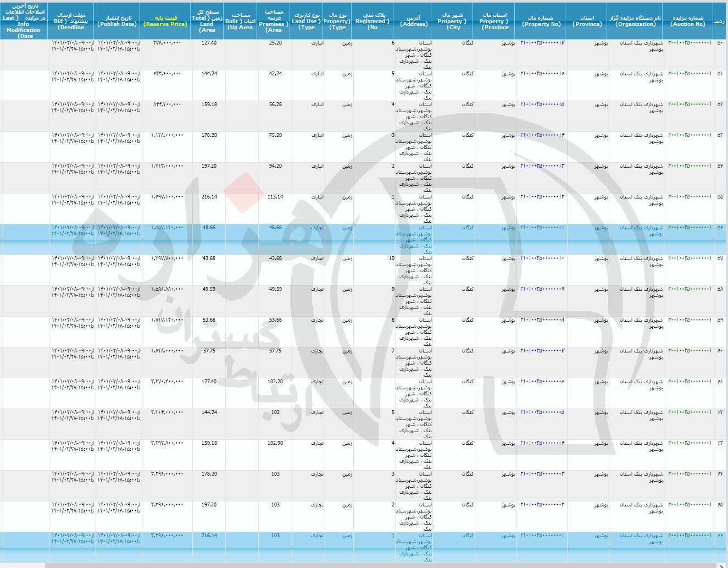The image size is (728, 568).
Task: Click the Total Land Area column header
Action: click(x=208, y=21)
